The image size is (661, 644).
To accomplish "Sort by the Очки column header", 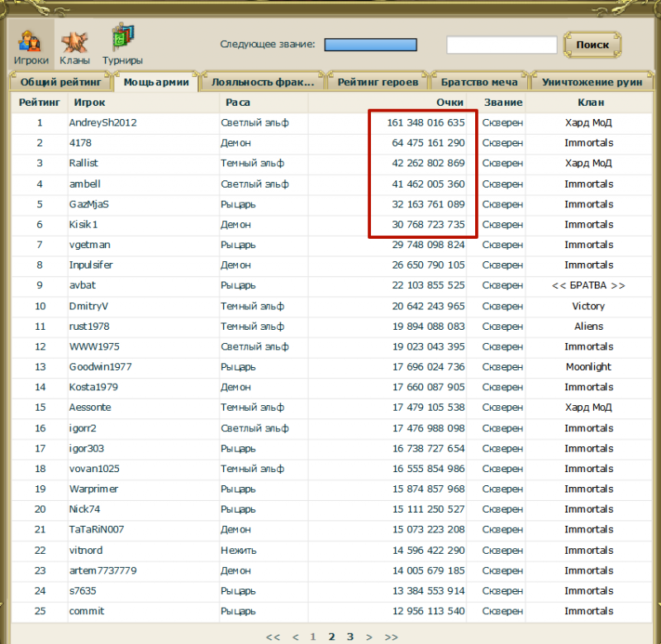I will point(449,103).
